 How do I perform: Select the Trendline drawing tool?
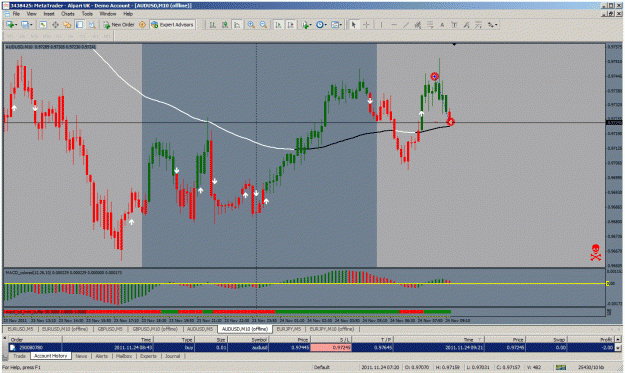(x=406, y=25)
